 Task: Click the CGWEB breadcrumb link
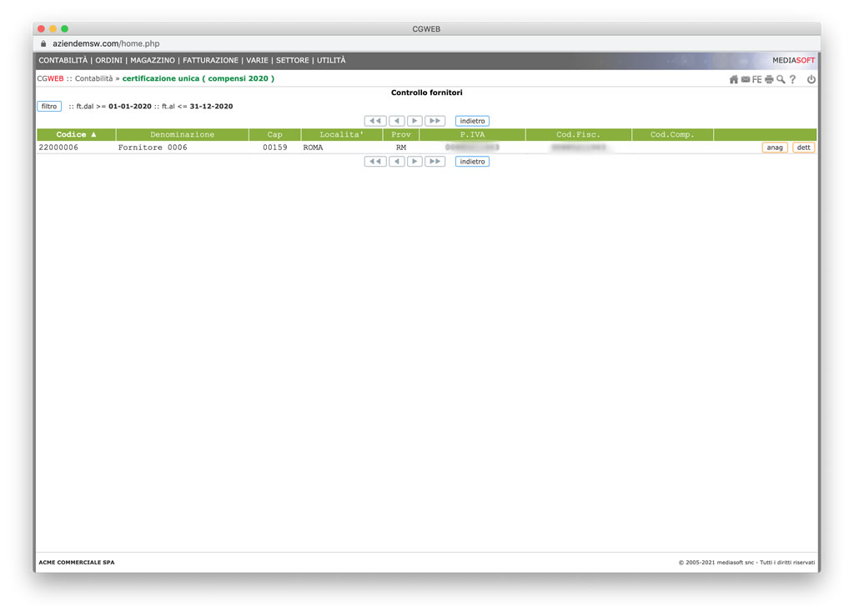[x=50, y=78]
